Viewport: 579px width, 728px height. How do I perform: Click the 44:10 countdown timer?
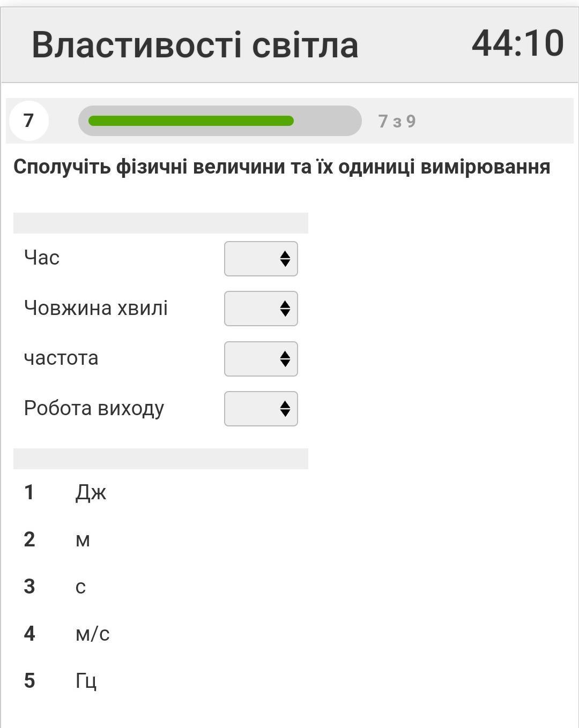tap(517, 43)
